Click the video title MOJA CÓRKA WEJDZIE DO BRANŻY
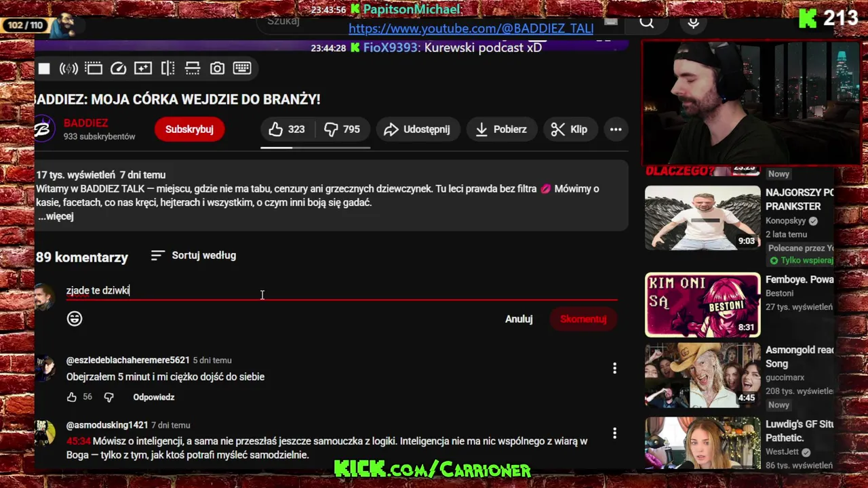 [x=177, y=99]
